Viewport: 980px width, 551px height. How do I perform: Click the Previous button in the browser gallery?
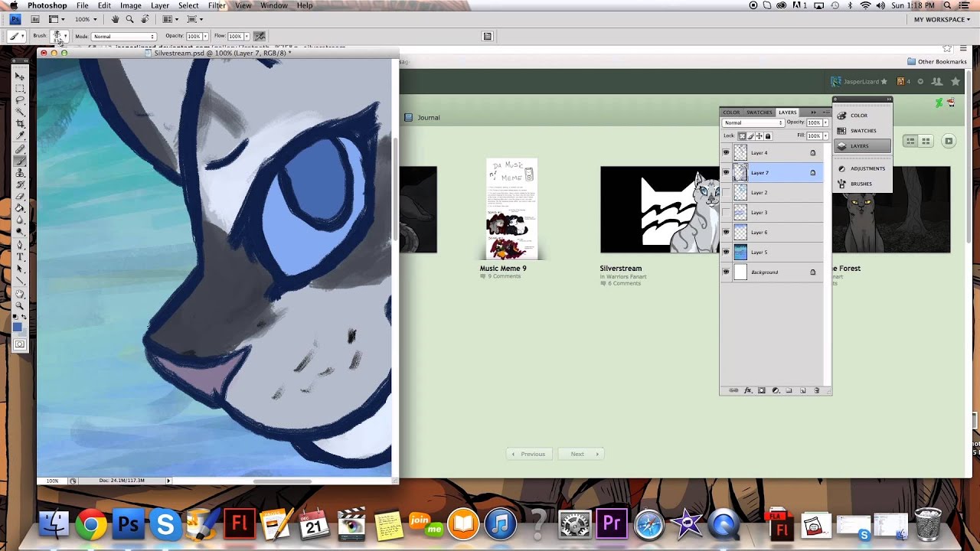pyautogui.click(x=528, y=454)
